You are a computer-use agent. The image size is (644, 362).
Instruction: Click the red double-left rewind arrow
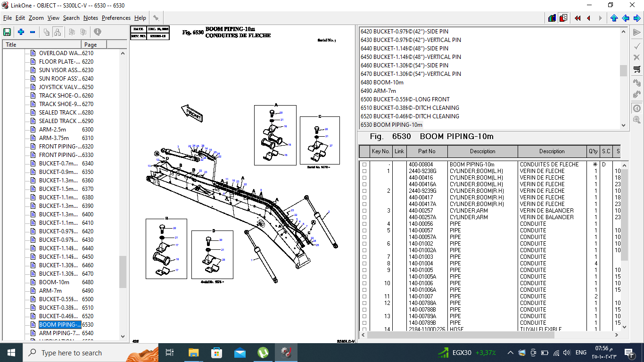578,18
